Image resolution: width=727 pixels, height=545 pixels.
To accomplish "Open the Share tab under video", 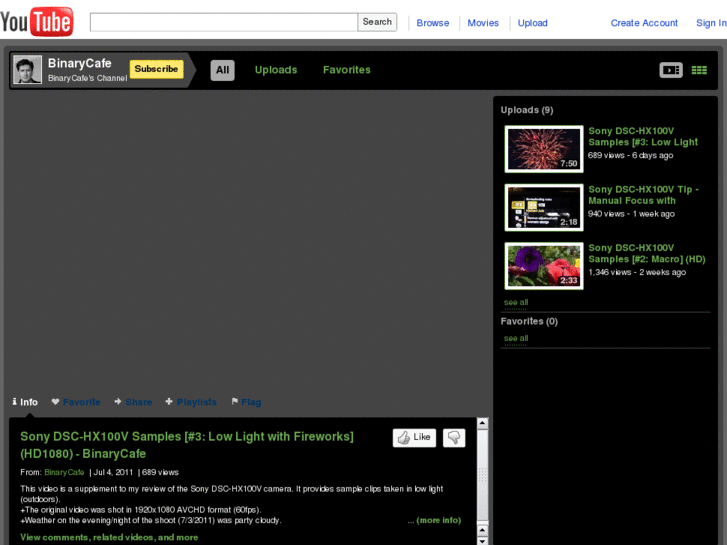I will click(x=139, y=402).
